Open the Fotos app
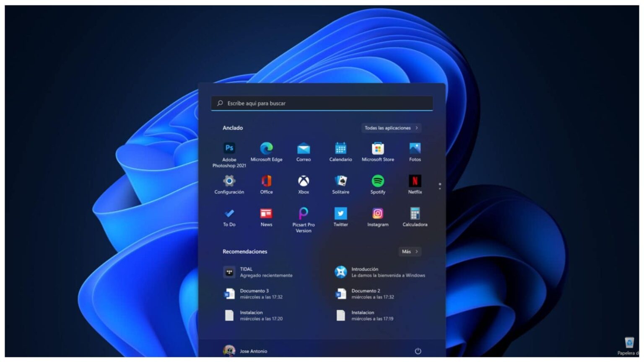This screenshot has width=644, height=362. coord(415,152)
